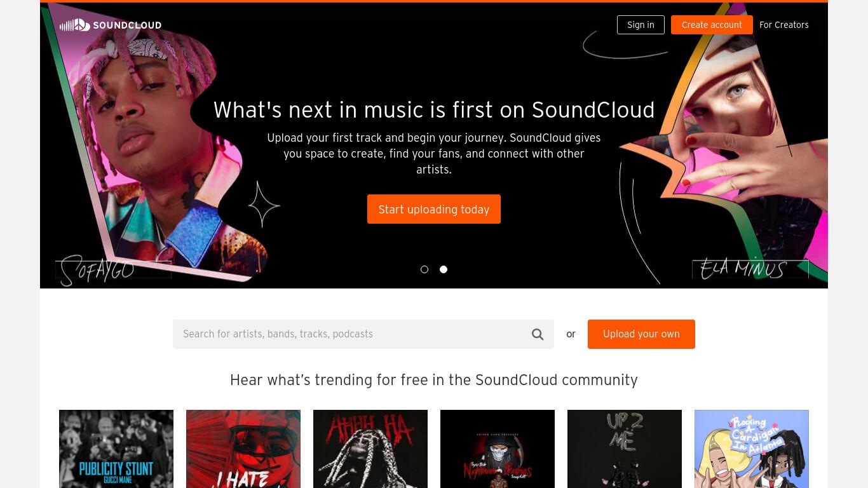Open Rocking A Cardigan In Atlanta cover
The image size is (868, 488).
[x=752, y=449]
